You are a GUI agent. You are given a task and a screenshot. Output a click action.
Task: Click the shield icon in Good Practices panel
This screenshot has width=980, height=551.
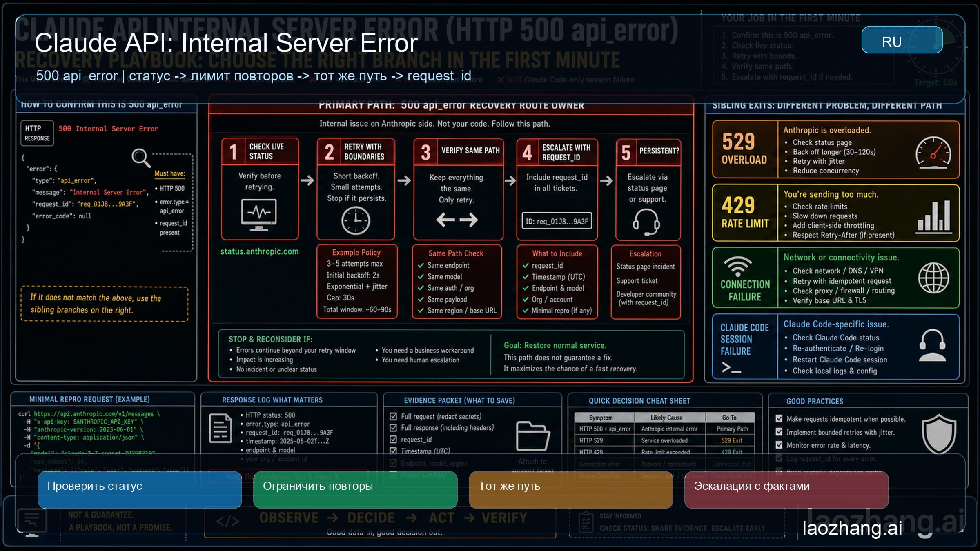tap(939, 434)
